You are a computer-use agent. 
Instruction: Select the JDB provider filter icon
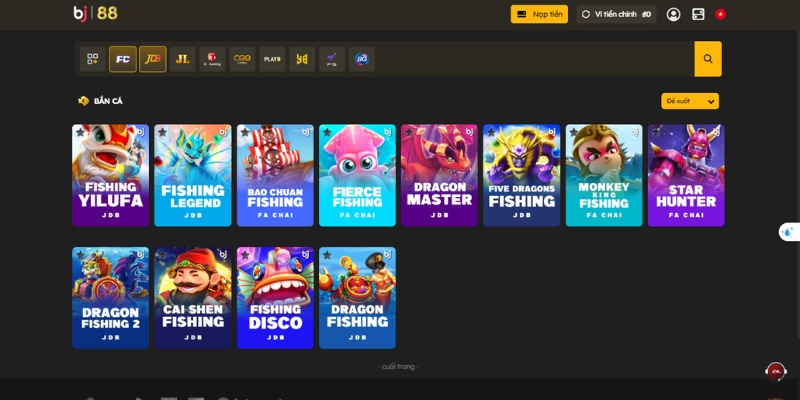click(x=153, y=59)
